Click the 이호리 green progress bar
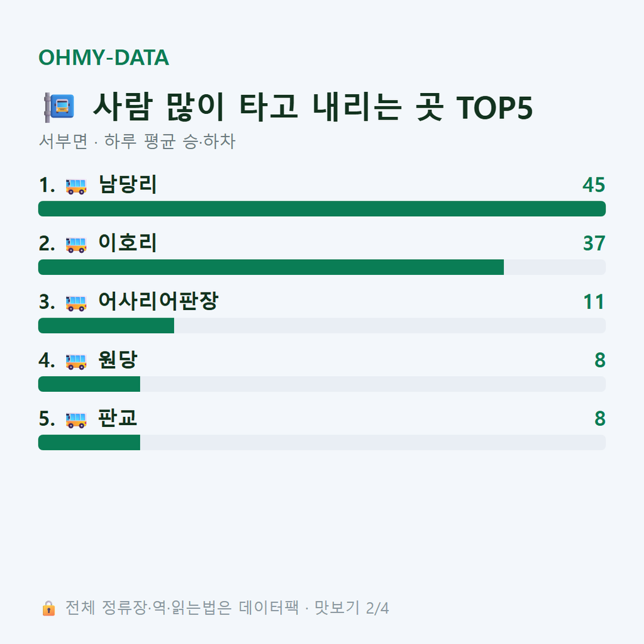The width and height of the screenshot is (644, 644). [271, 267]
